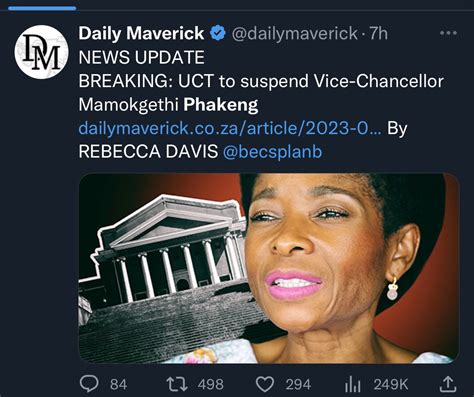
Task: Click the 498 retweets count
Action: (x=211, y=385)
